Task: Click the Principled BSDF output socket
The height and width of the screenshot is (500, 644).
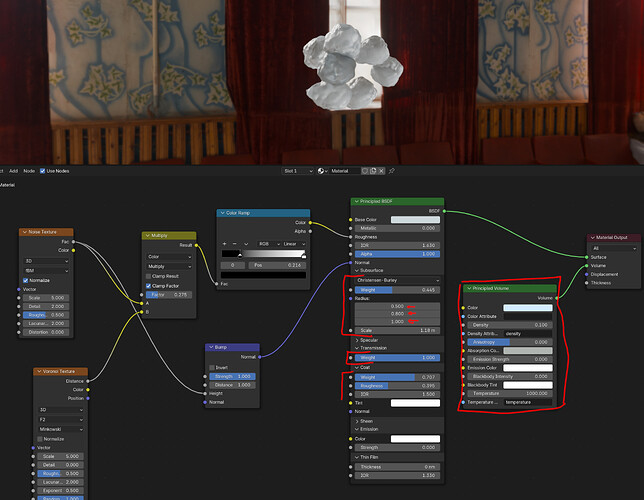Action: tap(444, 211)
